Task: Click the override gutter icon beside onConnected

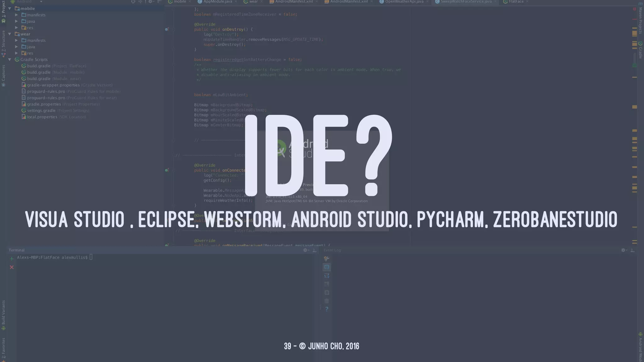Action: [167, 170]
